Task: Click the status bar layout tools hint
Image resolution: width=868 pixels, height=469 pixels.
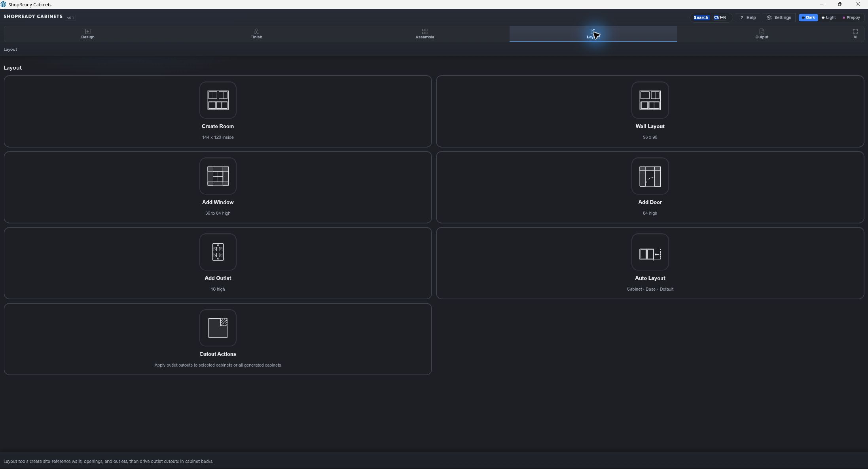Action: 108,461
